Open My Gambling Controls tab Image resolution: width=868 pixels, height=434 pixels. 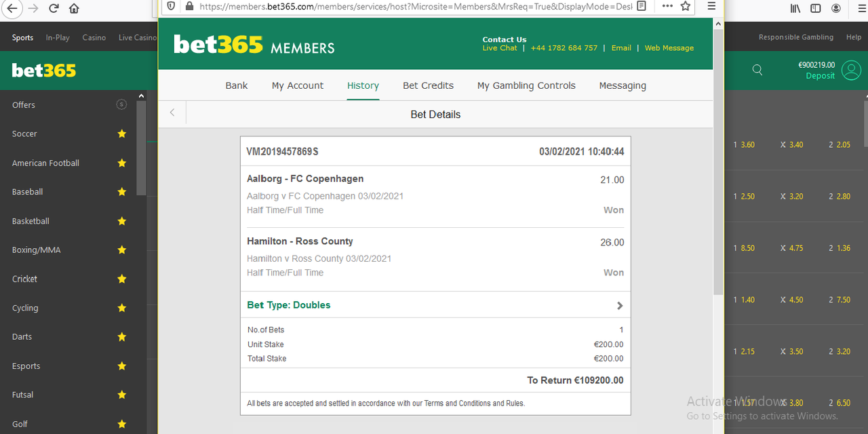[x=526, y=85]
